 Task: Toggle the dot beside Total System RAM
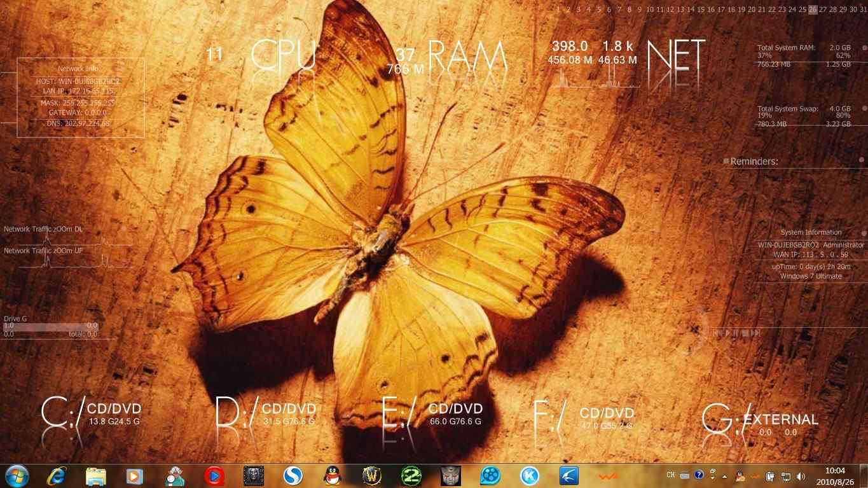864,48
